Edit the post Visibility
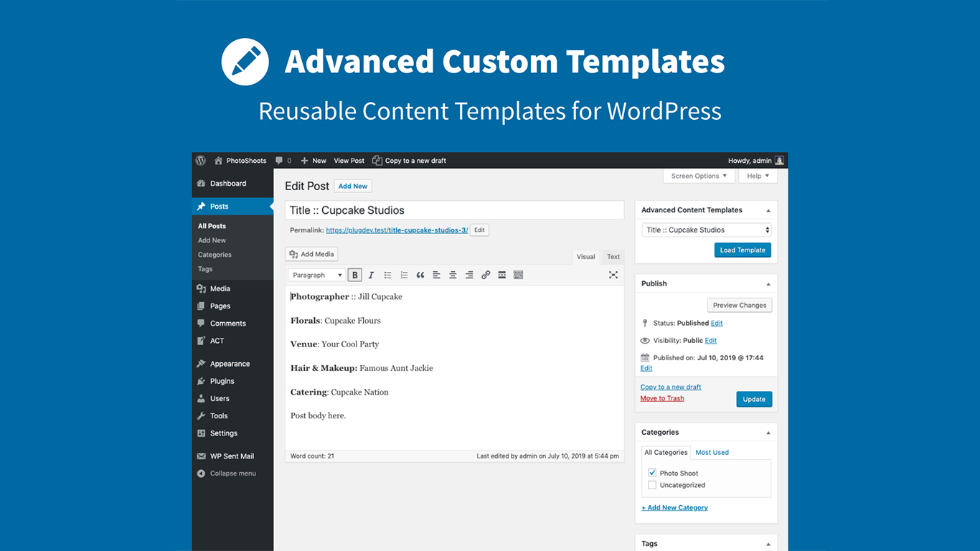The height and width of the screenshot is (551, 980). coord(711,340)
